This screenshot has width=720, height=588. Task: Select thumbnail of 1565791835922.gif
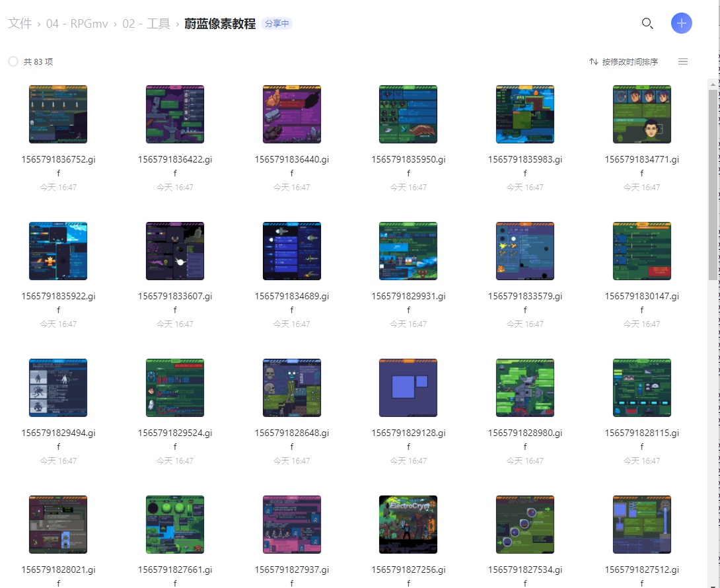tap(58, 251)
